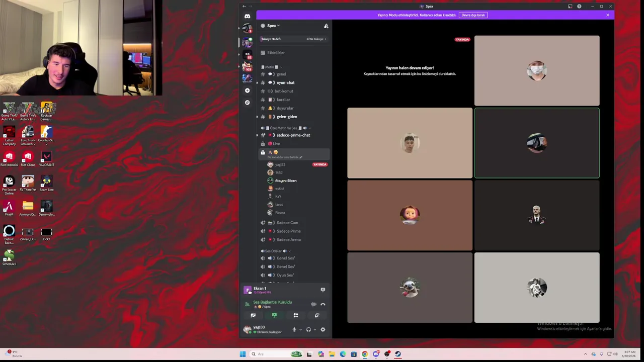Join the Oyun Ses voice channel
The image size is (644, 362).
coord(294,275)
